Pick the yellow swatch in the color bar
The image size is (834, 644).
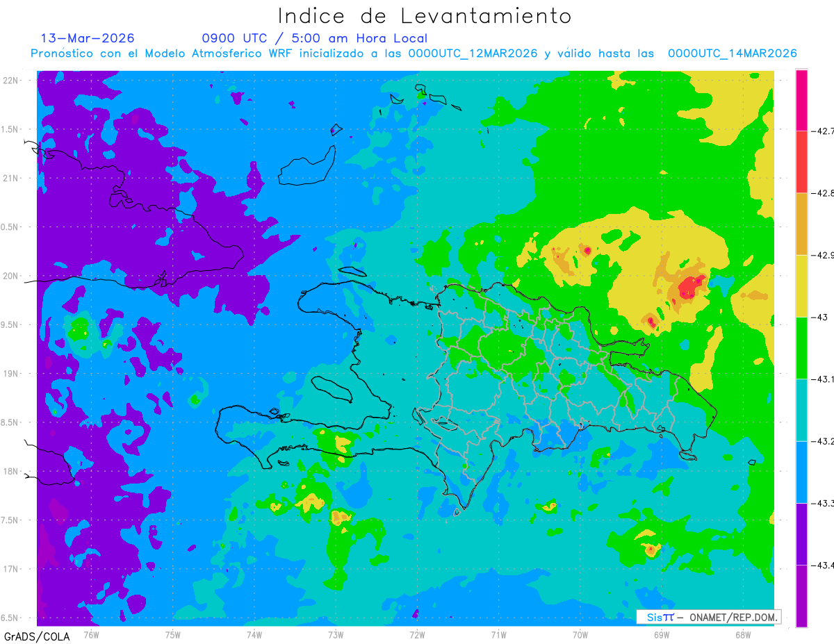tap(801, 286)
